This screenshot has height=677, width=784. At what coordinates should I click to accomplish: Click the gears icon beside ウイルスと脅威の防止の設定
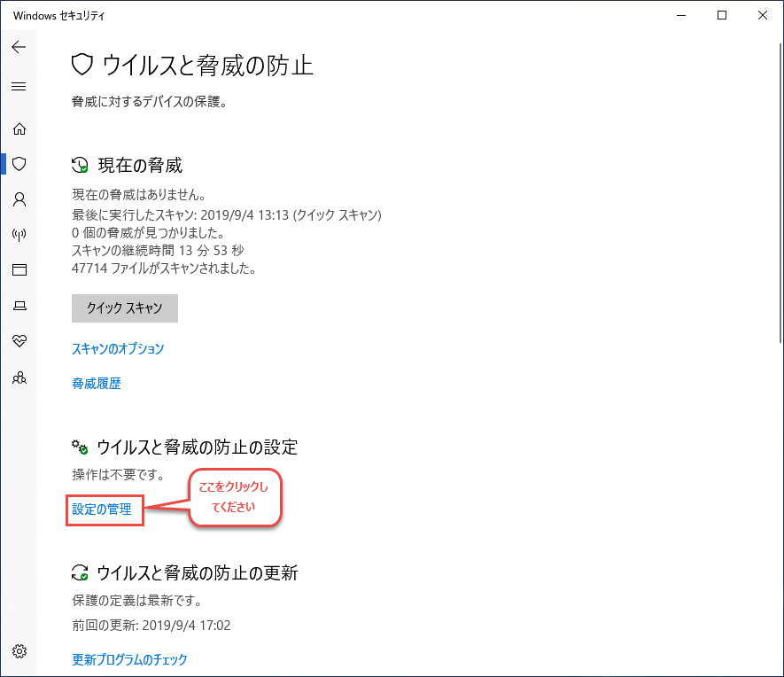tap(80, 447)
